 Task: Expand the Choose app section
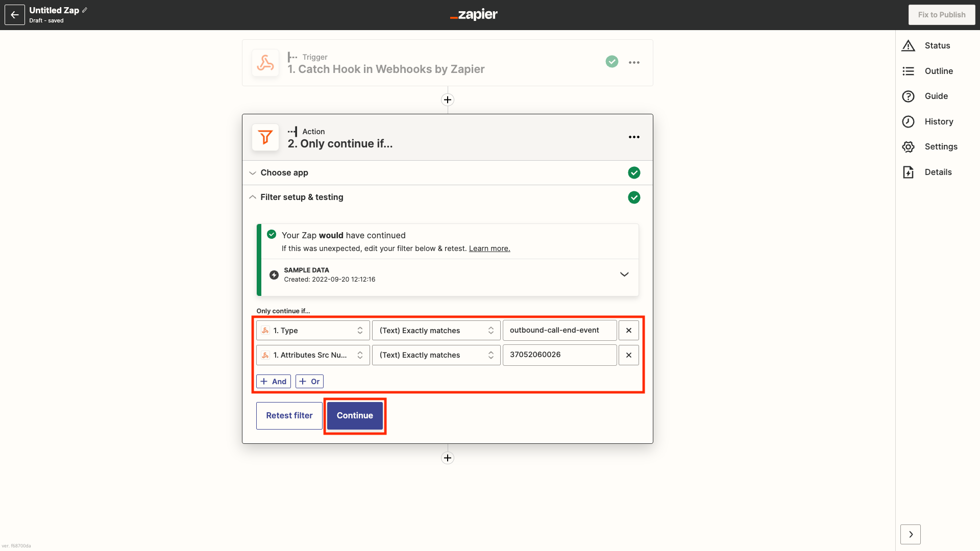tap(253, 173)
